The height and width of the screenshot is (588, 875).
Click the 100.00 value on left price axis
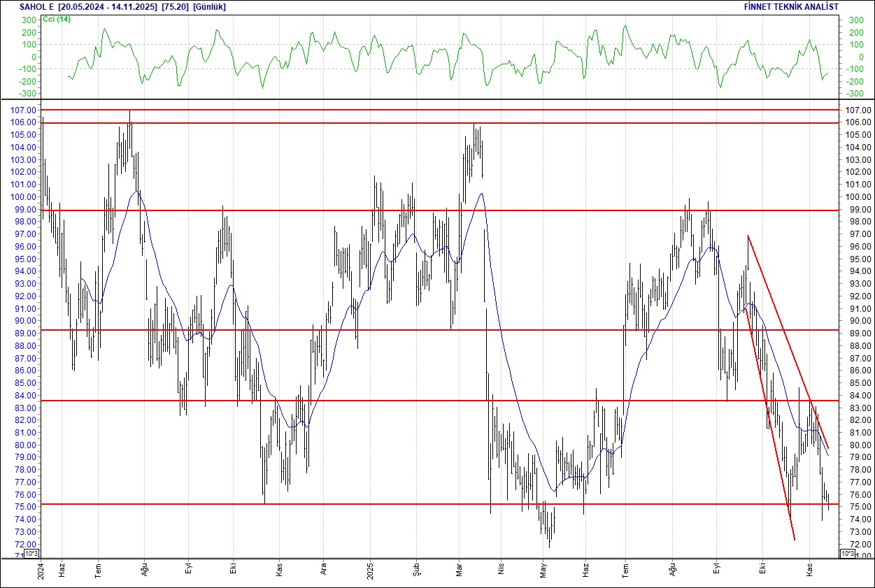click(x=24, y=196)
